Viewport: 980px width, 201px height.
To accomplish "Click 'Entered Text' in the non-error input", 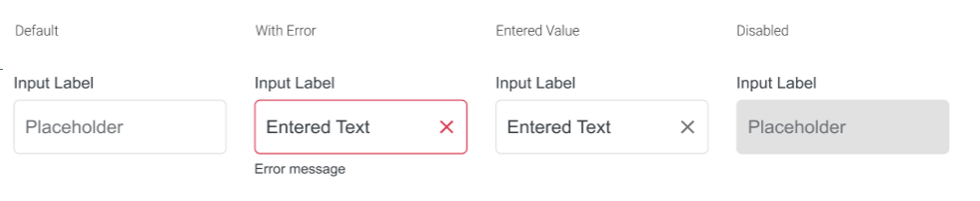I will point(559,127).
